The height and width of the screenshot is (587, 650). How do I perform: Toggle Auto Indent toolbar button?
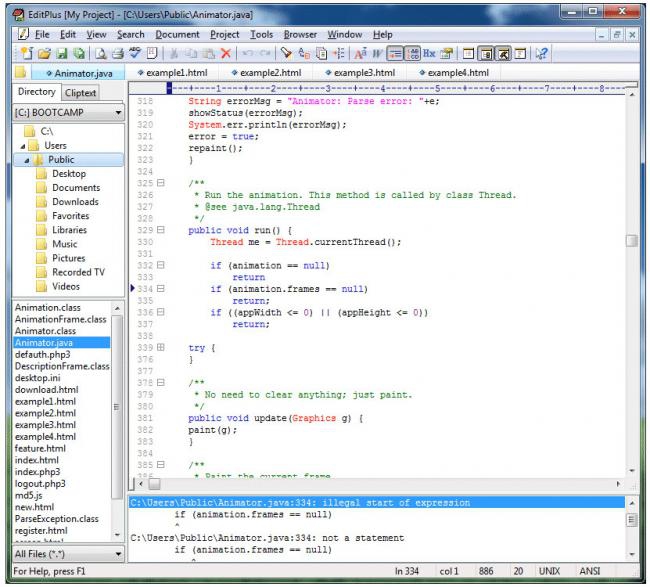point(395,53)
